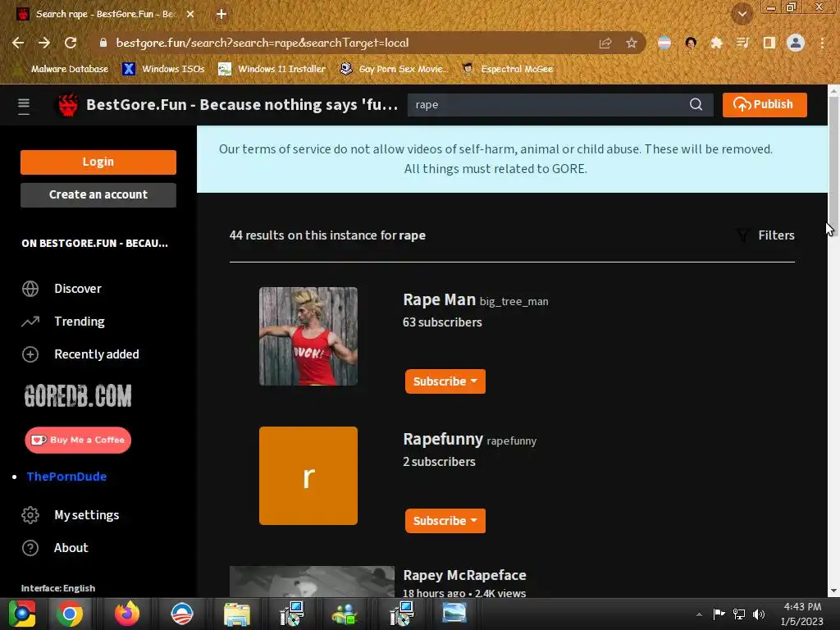Click the magnifier search icon
The height and width of the screenshot is (630, 840).
click(696, 104)
